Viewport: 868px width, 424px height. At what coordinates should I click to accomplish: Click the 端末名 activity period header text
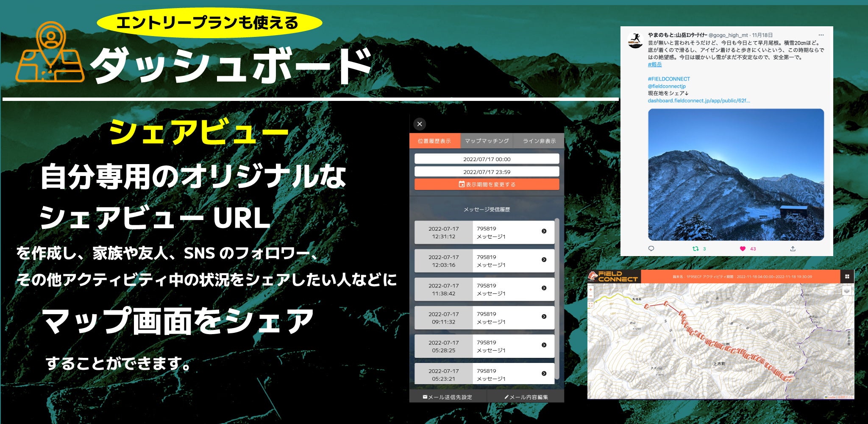(x=742, y=276)
